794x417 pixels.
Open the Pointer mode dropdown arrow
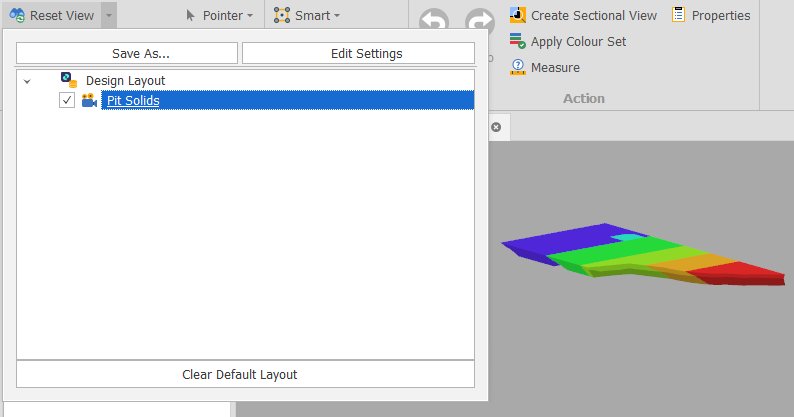[x=250, y=16]
